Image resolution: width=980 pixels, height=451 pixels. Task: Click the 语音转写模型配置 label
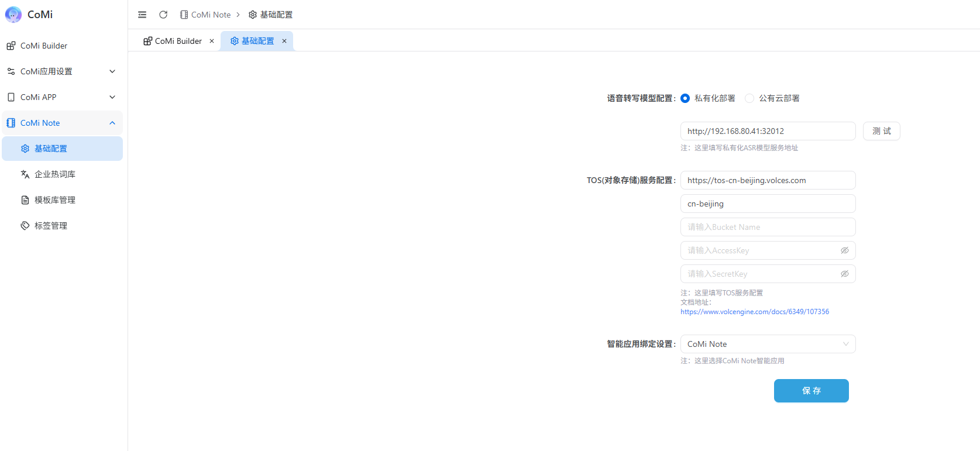641,98
